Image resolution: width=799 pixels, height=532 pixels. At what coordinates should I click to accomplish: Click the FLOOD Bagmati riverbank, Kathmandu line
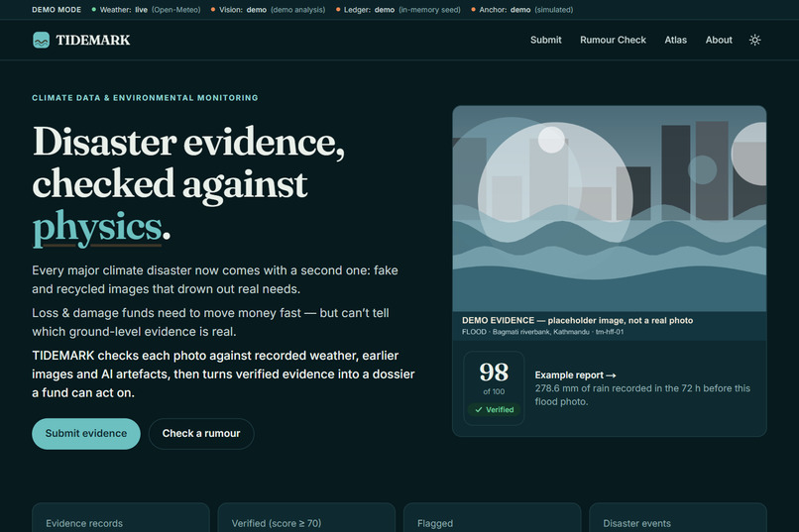click(x=542, y=332)
